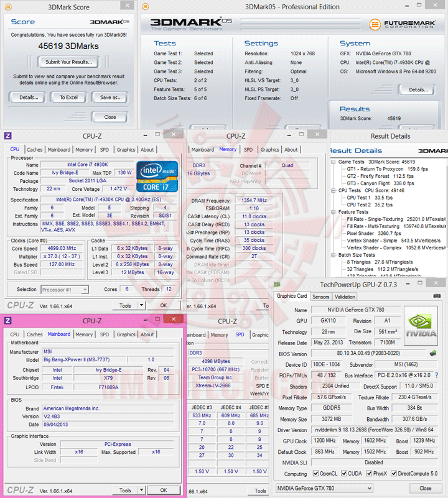
Task: Select Memory tab in CPU-Z Mainboard window
Action: [84, 334]
